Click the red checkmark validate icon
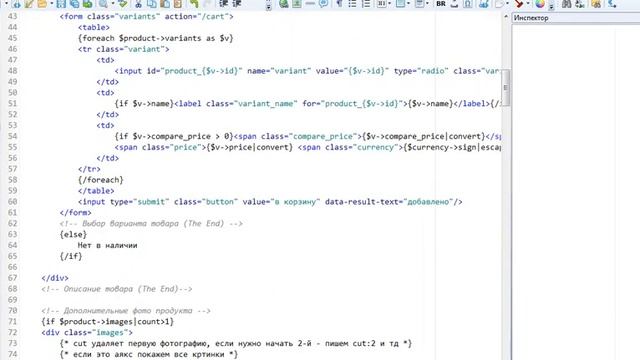Viewport: 640px width, 360px height. coord(519,4)
